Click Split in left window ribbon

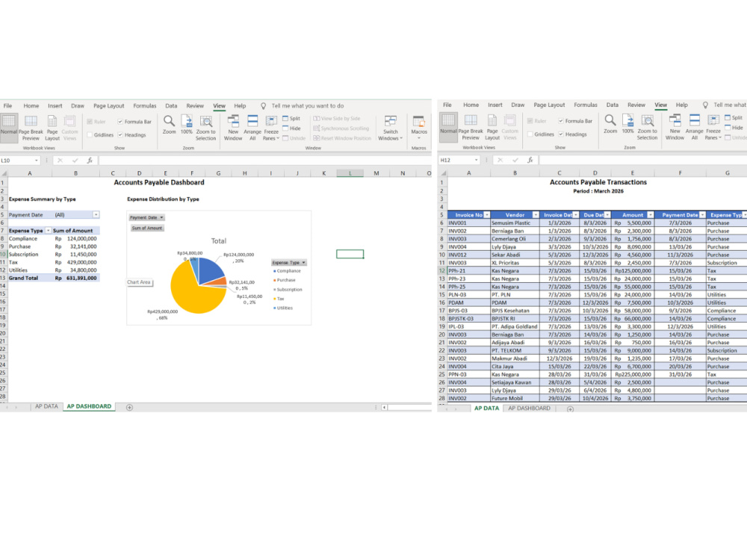[x=291, y=118]
